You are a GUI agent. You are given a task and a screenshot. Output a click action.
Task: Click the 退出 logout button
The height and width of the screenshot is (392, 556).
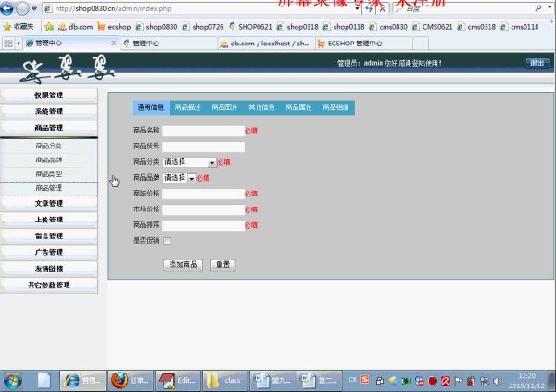(537, 63)
